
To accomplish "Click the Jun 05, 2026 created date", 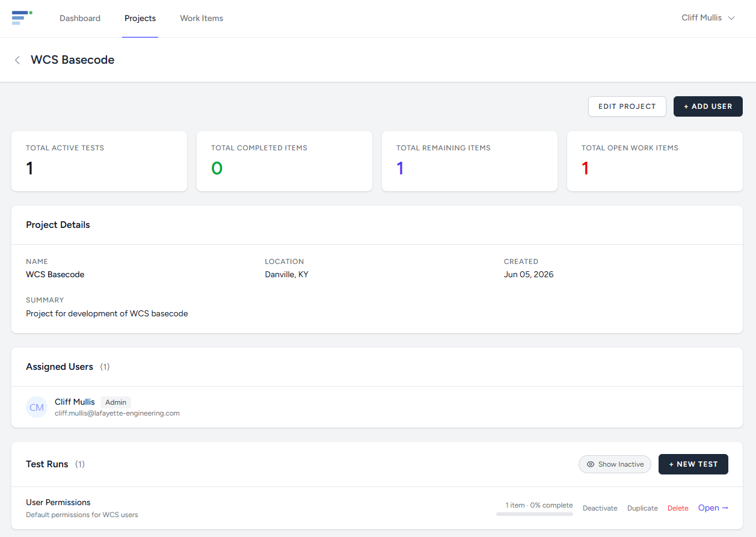I will click(529, 274).
